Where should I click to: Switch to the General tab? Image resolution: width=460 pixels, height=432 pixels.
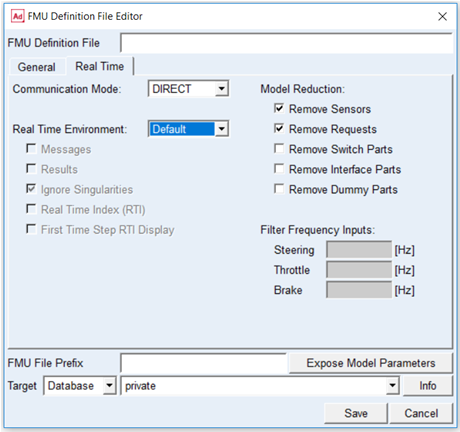pos(37,67)
